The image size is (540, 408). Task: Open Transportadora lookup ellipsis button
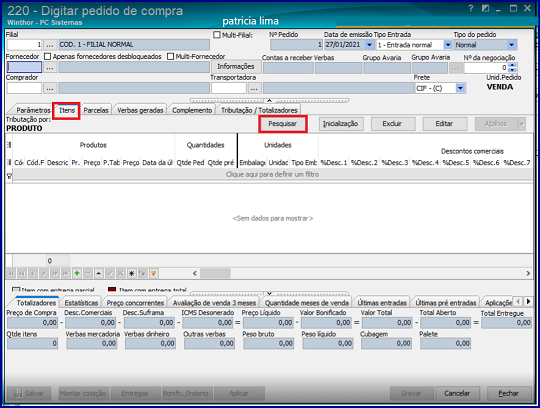tap(254, 88)
